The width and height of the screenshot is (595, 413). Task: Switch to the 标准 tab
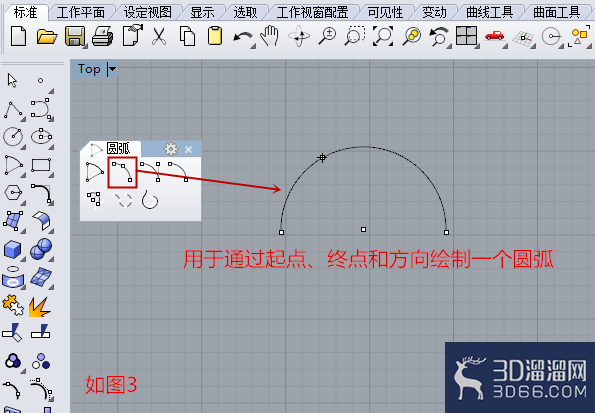pos(25,12)
